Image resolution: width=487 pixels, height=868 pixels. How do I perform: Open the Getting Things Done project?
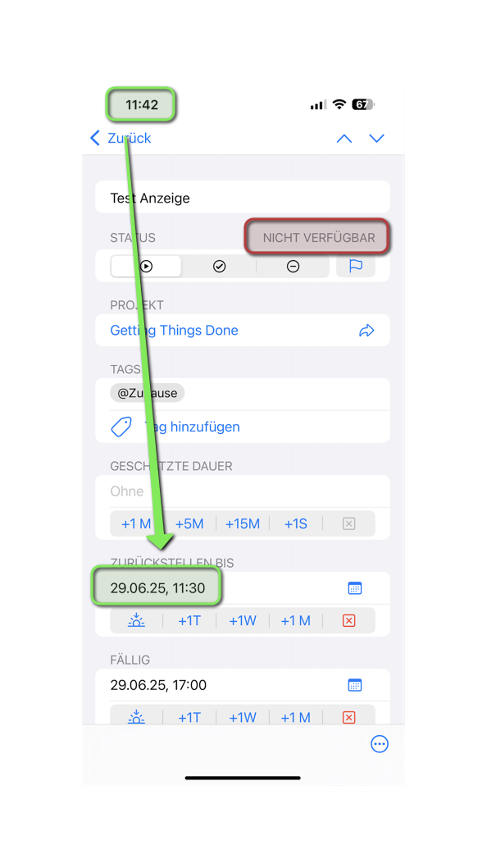tap(174, 331)
